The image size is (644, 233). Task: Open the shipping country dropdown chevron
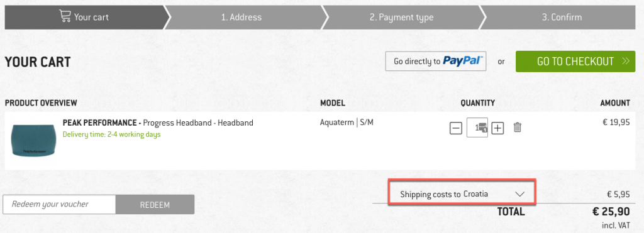click(x=520, y=193)
